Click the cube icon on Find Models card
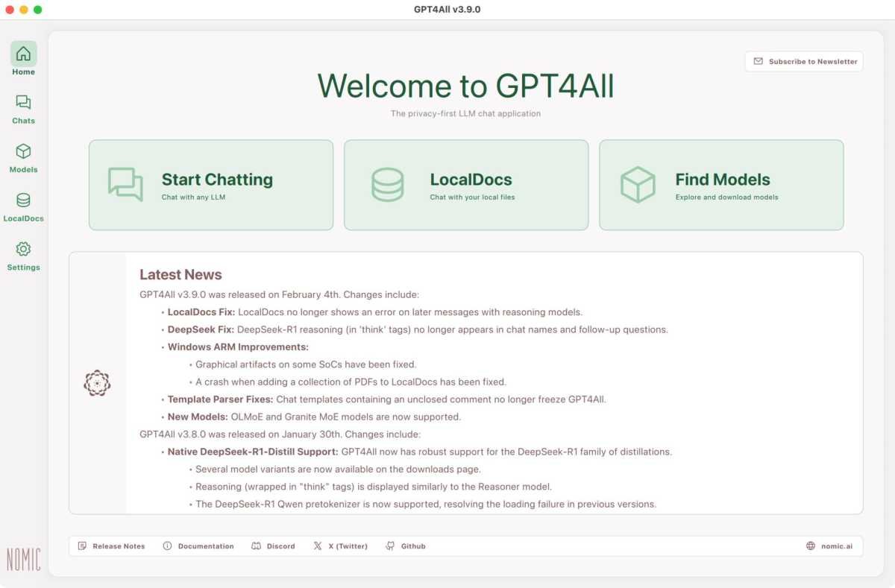This screenshot has width=895, height=588. pyautogui.click(x=638, y=184)
